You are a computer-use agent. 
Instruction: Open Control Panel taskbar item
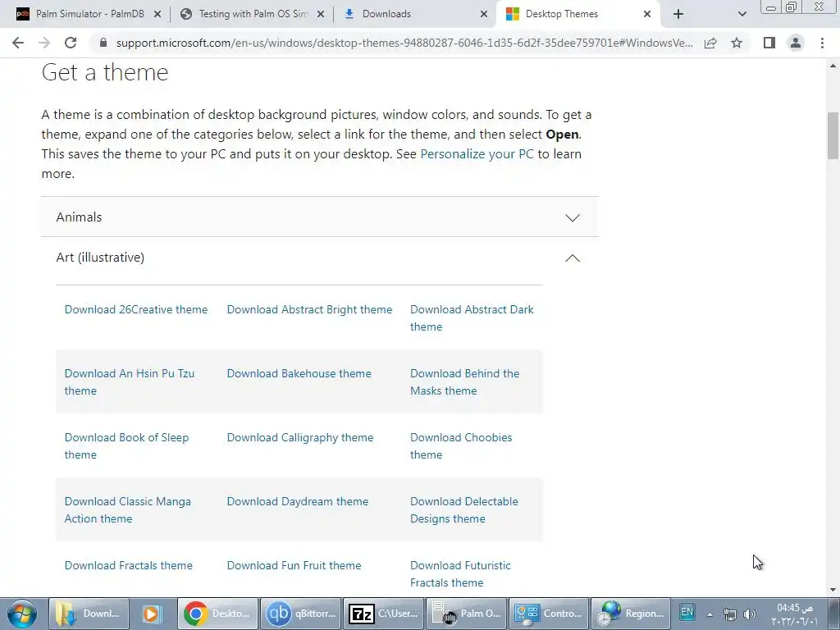pos(549,614)
